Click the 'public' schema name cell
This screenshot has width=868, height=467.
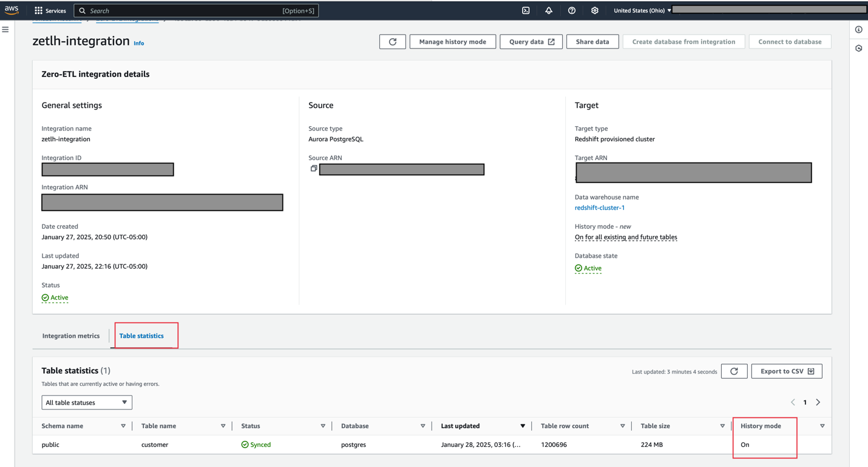pyautogui.click(x=50, y=445)
